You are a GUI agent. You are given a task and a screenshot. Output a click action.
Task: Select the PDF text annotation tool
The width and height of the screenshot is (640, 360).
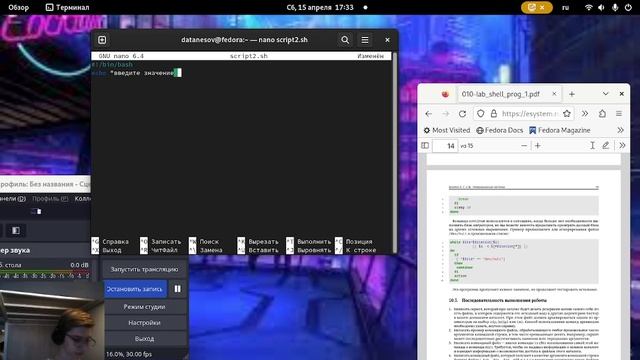click(x=592, y=146)
